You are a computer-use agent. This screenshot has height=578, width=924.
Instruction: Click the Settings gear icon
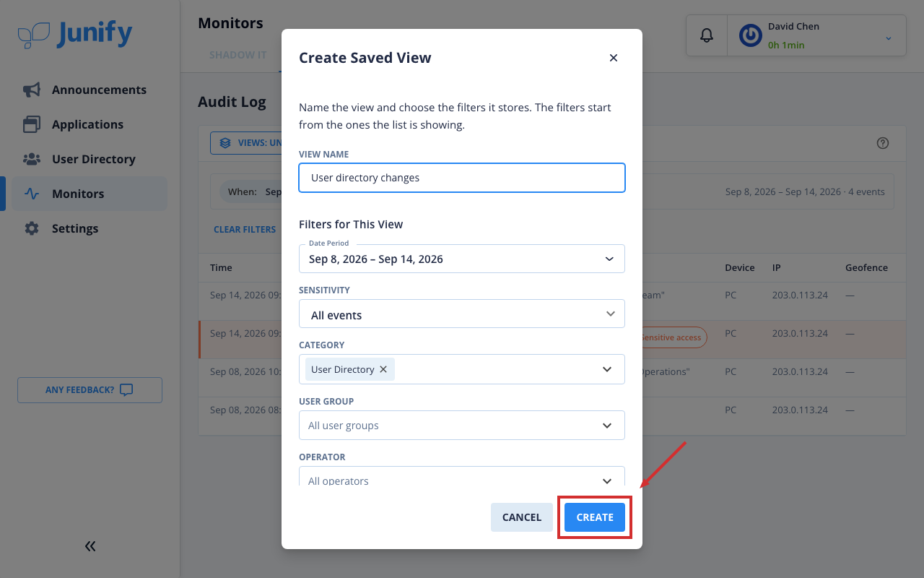click(x=32, y=228)
